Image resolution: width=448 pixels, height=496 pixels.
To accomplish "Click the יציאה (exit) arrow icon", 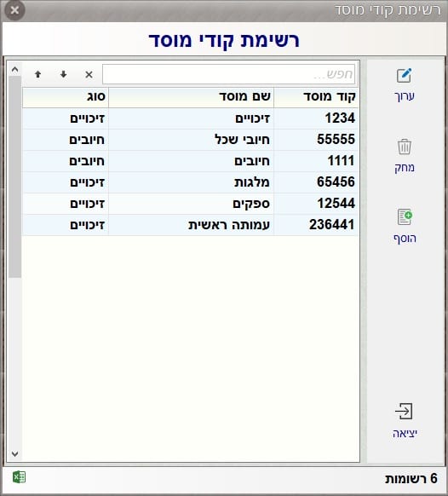I will 404,412.
